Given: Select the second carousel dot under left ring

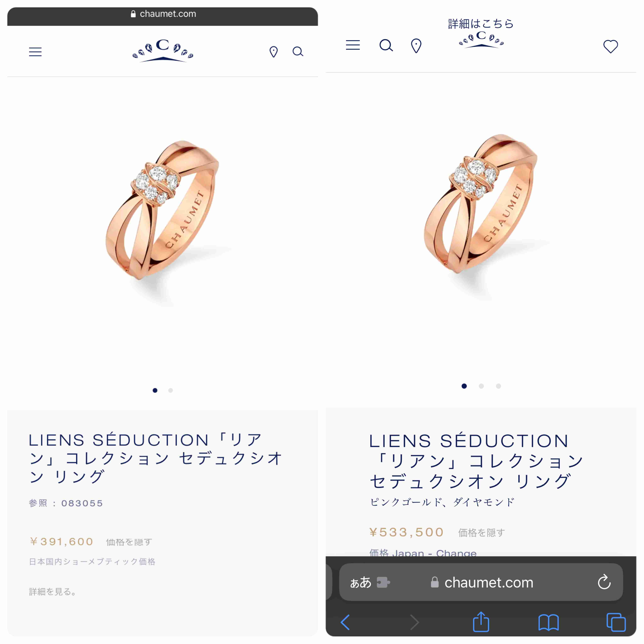Looking at the screenshot, I should [170, 390].
